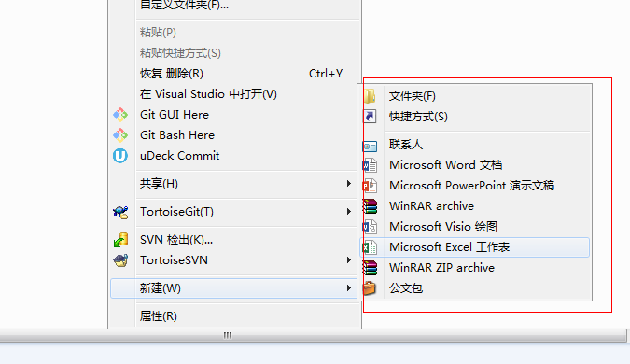Click the TortoiseGit icon

(x=120, y=212)
